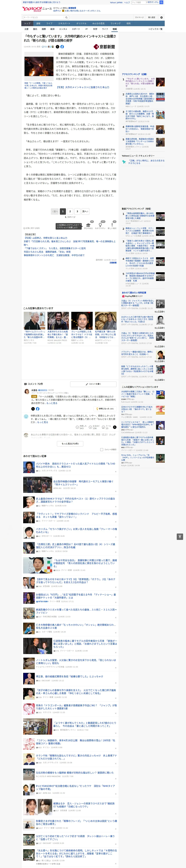Click the うーん 25 reaction face
This screenshot has width=186, height=868.
coord(107,427)
